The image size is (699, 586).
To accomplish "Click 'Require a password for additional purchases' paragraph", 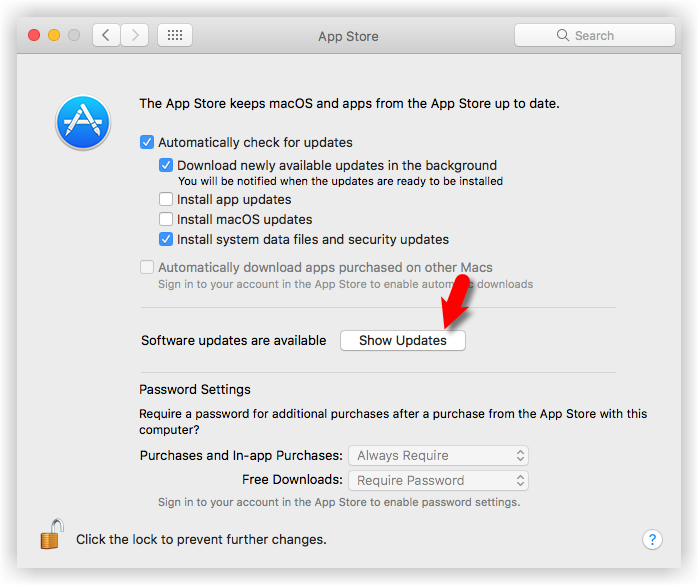I will [393, 422].
